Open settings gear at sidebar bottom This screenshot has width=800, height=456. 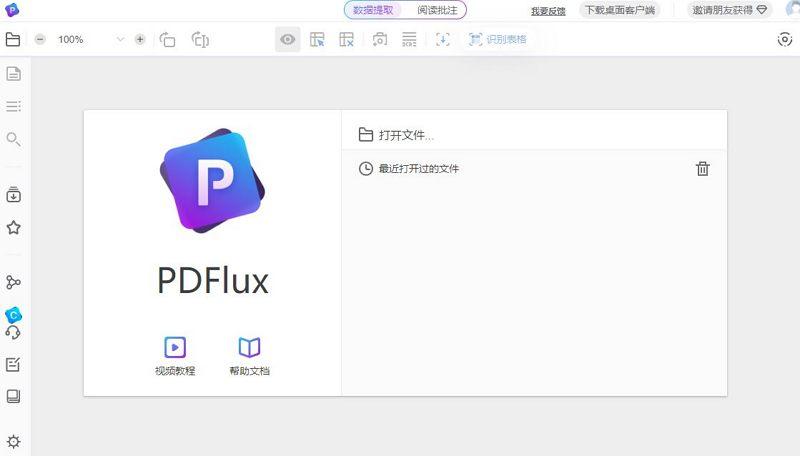pyautogui.click(x=13, y=442)
